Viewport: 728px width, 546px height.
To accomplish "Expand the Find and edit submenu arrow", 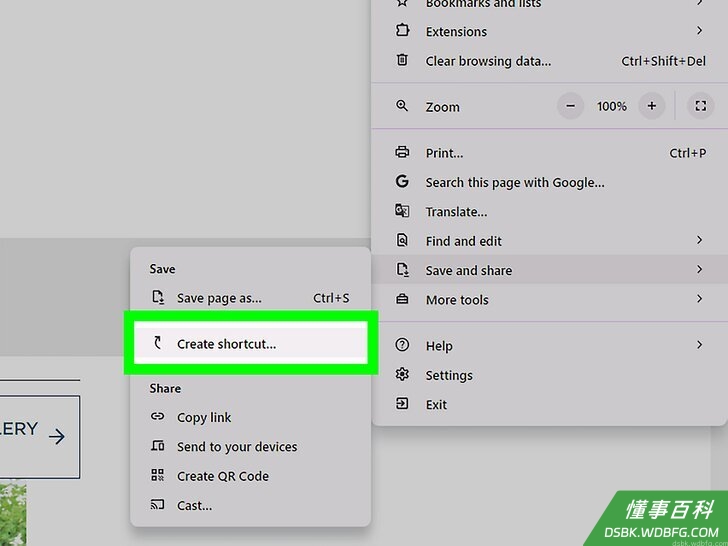I will pos(699,240).
